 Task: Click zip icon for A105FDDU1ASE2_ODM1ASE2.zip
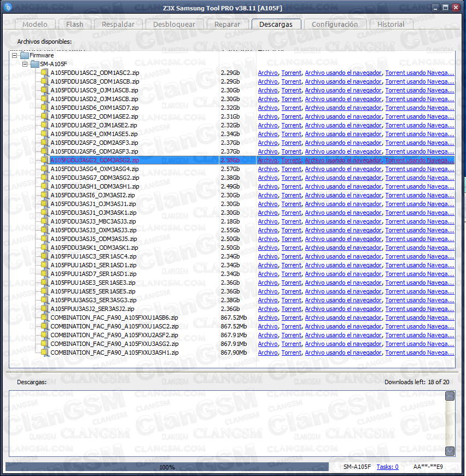point(45,116)
